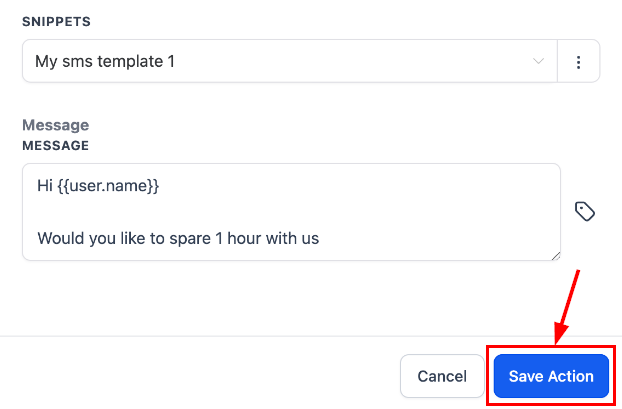
Task: Click the blank line in the message box
Action: [x=200, y=212]
